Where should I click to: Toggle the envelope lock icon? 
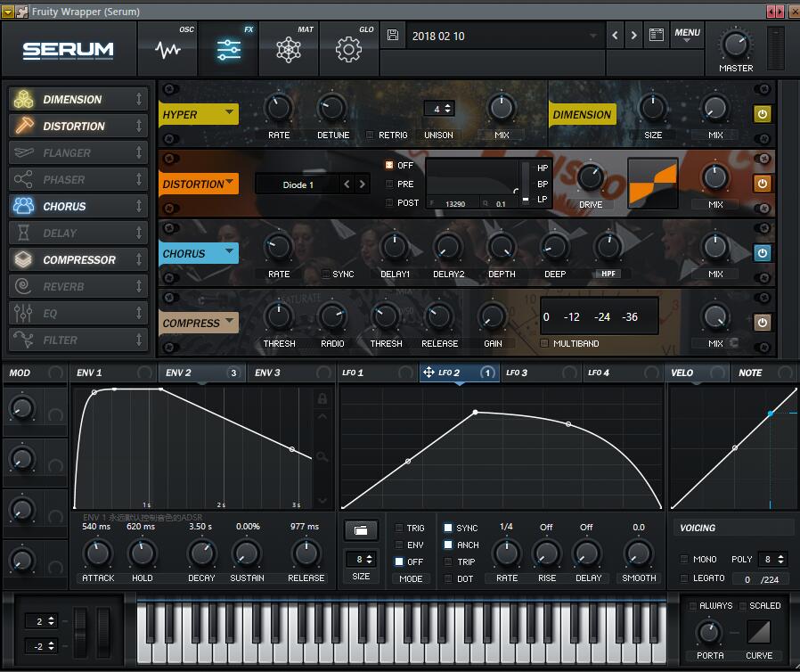click(x=322, y=398)
